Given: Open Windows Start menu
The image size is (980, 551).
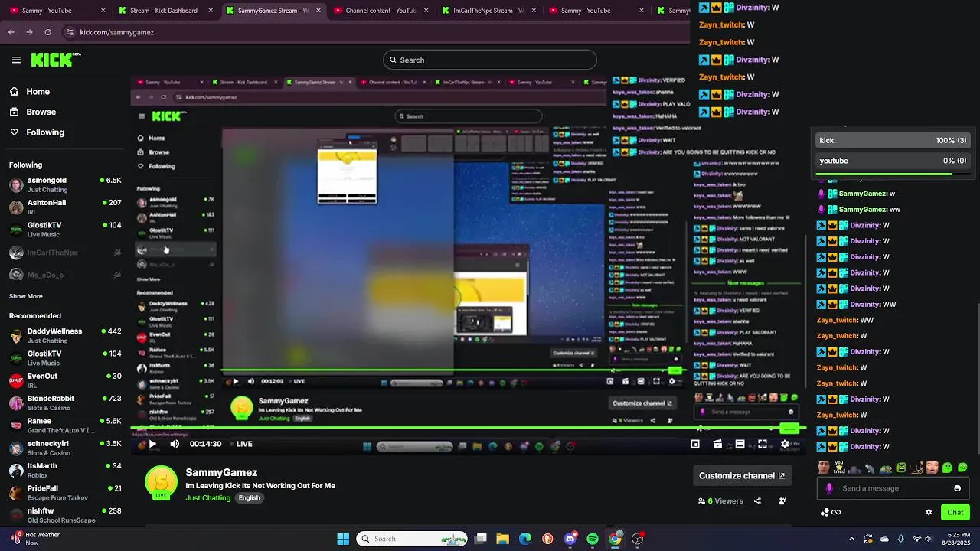Looking at the screenshot, I should [343, 539].
